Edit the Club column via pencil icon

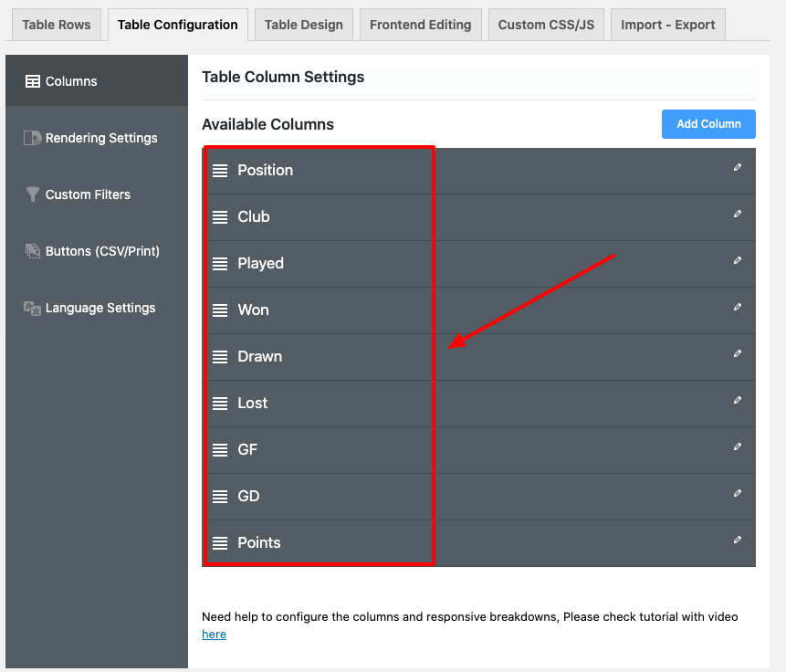pyautogui.click(x=738, y=215)
